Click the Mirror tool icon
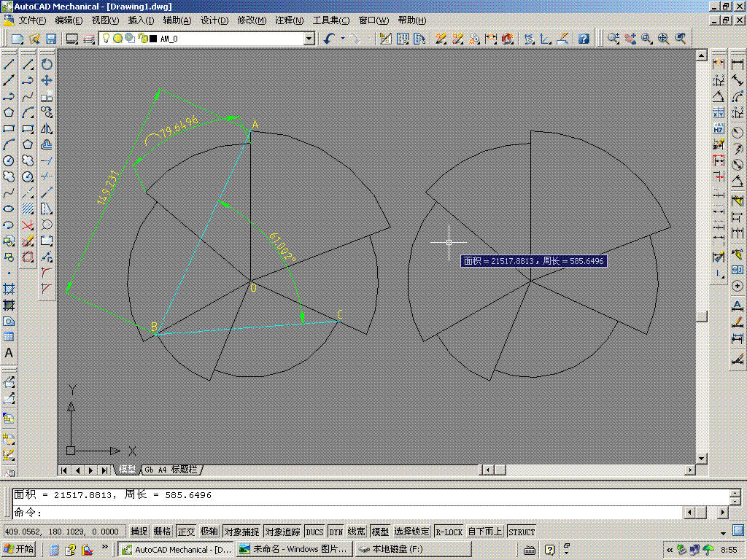The height and width of the screenshot is (560, 747). coord(47,128)
